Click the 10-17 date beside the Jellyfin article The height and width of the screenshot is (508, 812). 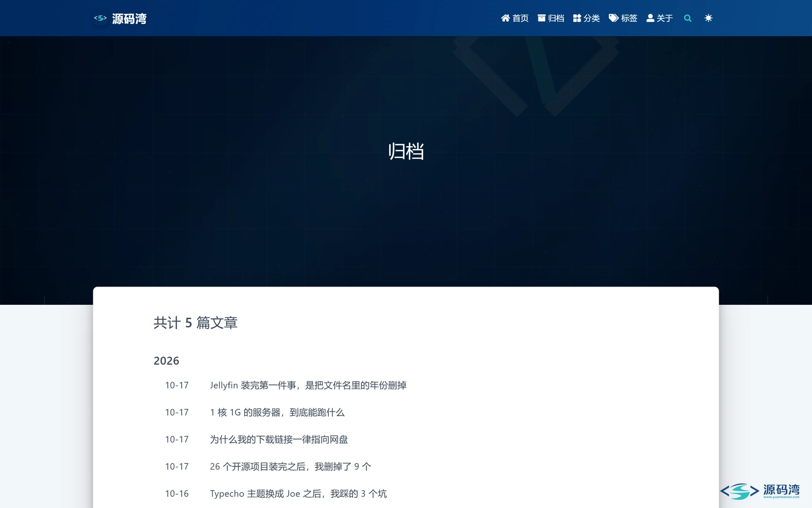(x=177, y=386)
